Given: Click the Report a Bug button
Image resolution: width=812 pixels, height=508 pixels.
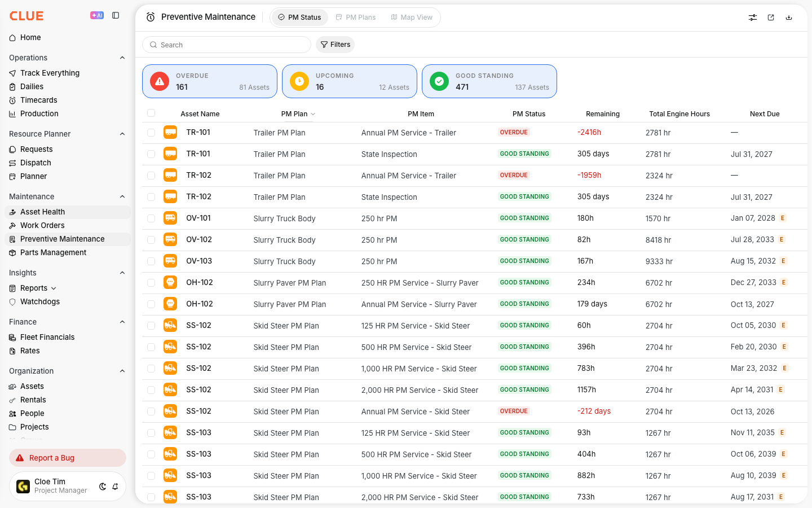Looking at the screenshot, I should (68, 458).
